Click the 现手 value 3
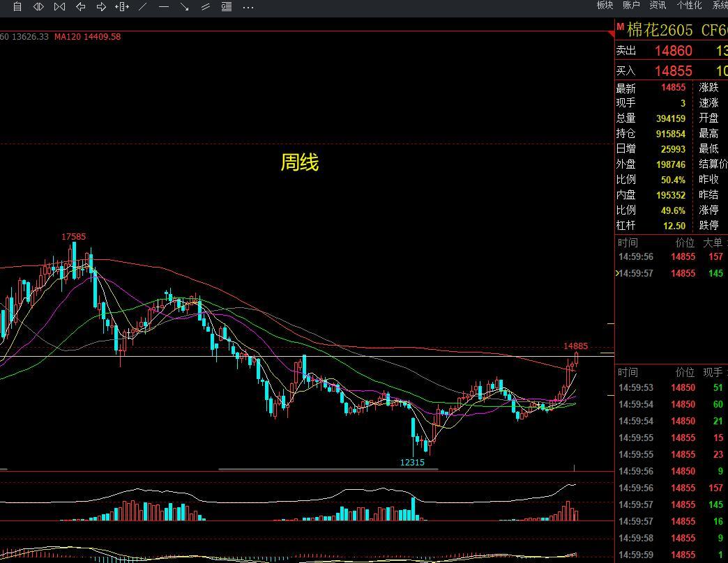 (x=683, y=103)
